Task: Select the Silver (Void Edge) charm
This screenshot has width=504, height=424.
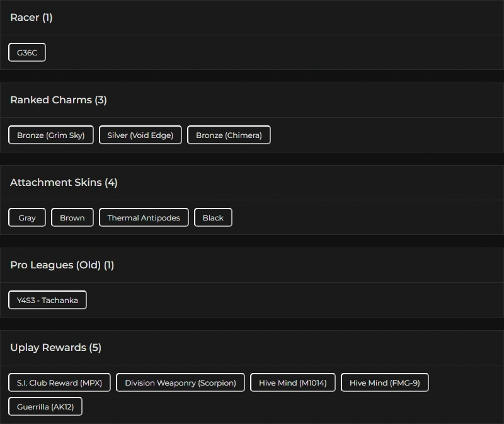Action: tap(140, 135)
